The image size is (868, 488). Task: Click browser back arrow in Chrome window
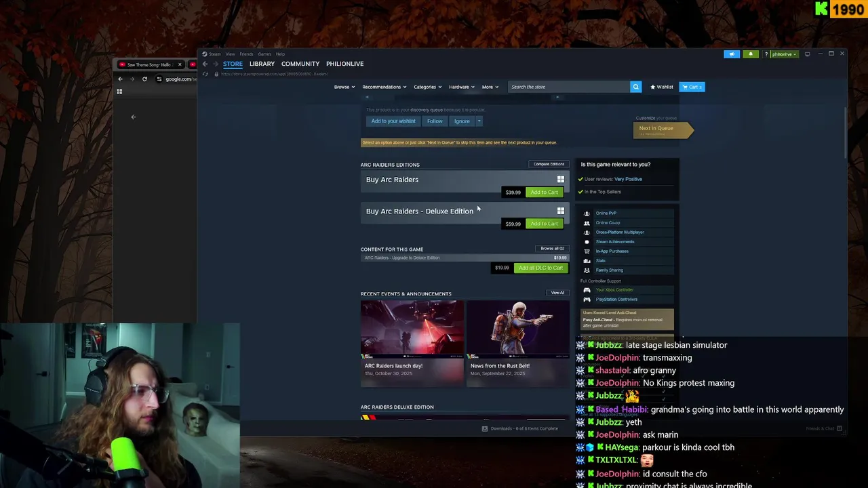(x=120, y=79)
